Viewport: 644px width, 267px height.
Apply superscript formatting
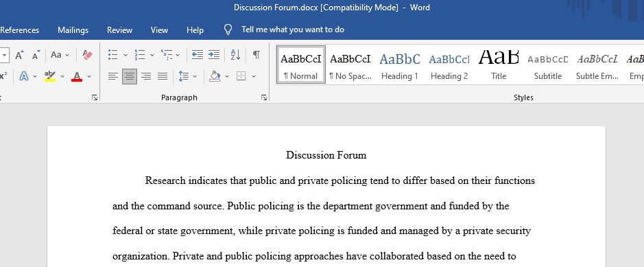tap(3, 76)
